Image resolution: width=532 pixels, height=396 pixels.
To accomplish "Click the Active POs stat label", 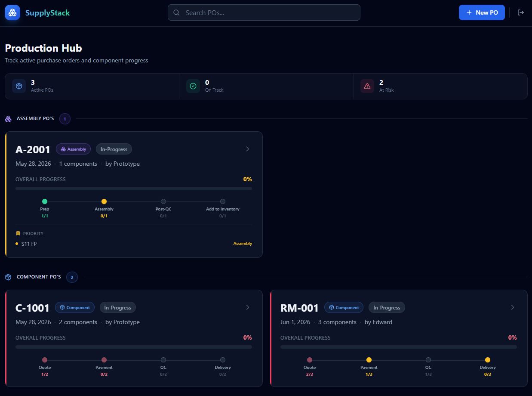I will coord(42,90).
